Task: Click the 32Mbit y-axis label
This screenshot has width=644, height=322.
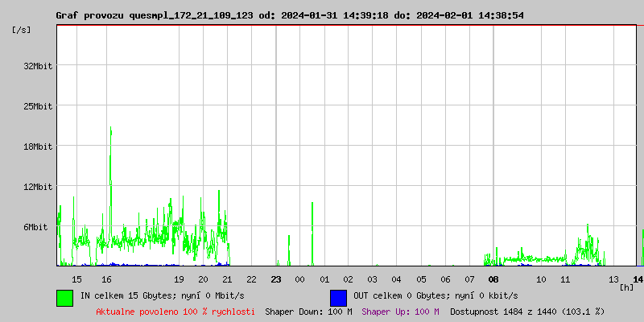Action: [x=38, y=66]
